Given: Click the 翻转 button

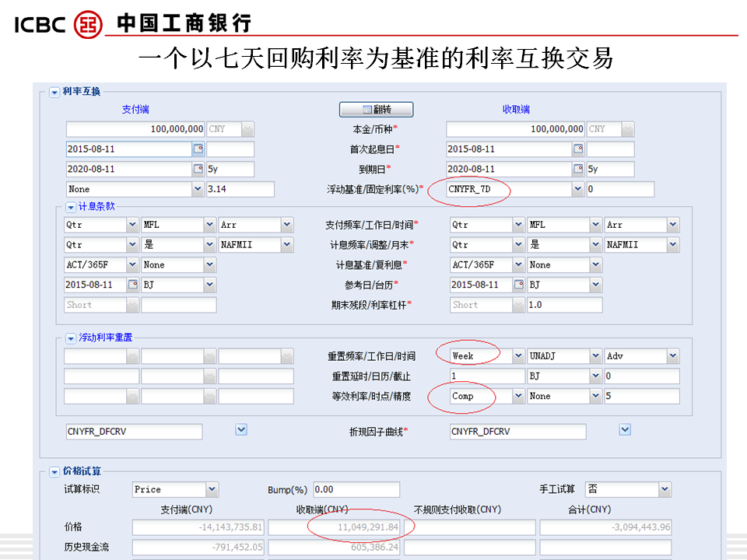Looking at the screenshot, I should pos(377,110).
